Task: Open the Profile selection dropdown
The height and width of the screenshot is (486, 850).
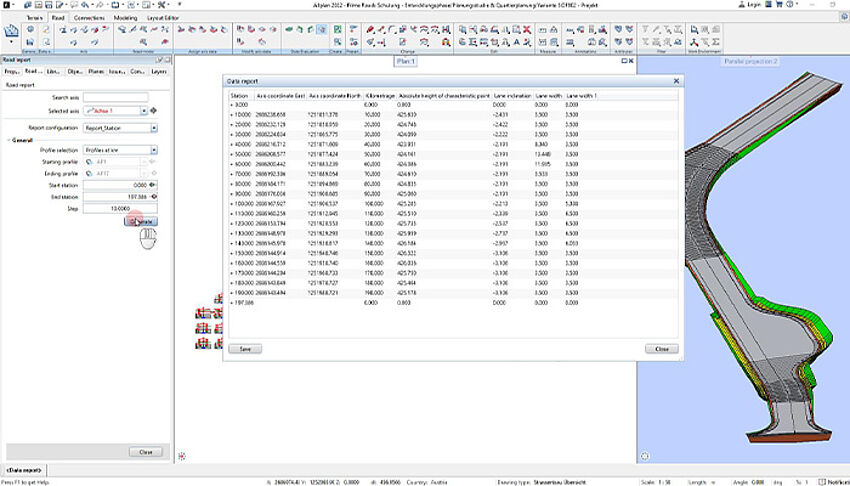Action: pyautogui.click(x=153, y=150)
